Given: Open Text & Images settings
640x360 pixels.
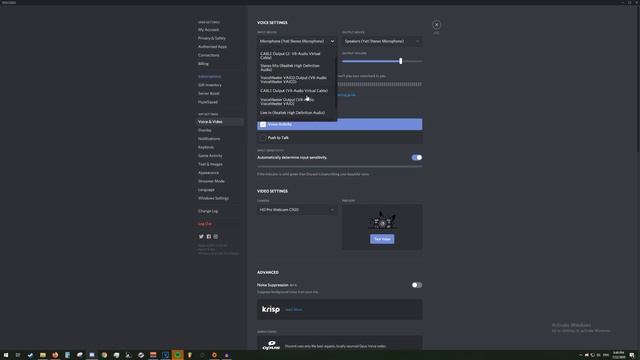Looking at the screenshot, I should click(210, 164).
